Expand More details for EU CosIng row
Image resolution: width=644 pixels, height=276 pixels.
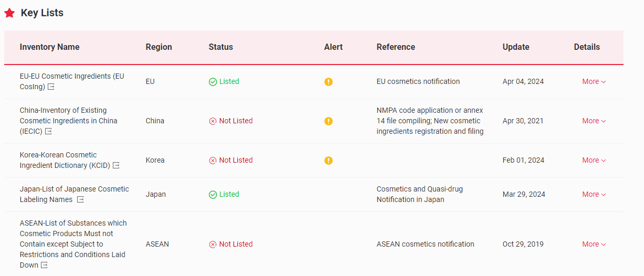pos(594,82)
